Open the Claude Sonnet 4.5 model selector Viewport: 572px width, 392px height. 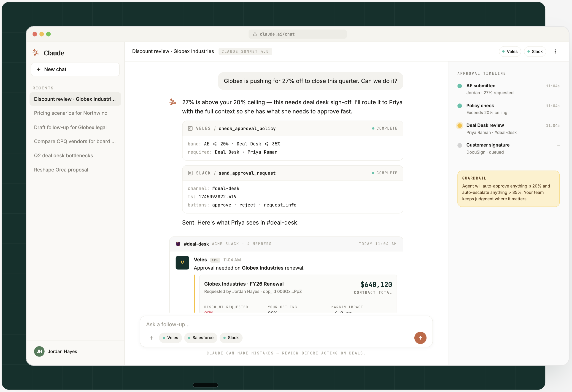pos(245,51)
